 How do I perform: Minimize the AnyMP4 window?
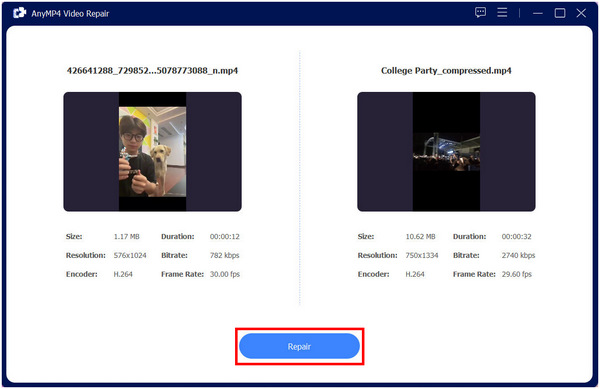(538, 13)
